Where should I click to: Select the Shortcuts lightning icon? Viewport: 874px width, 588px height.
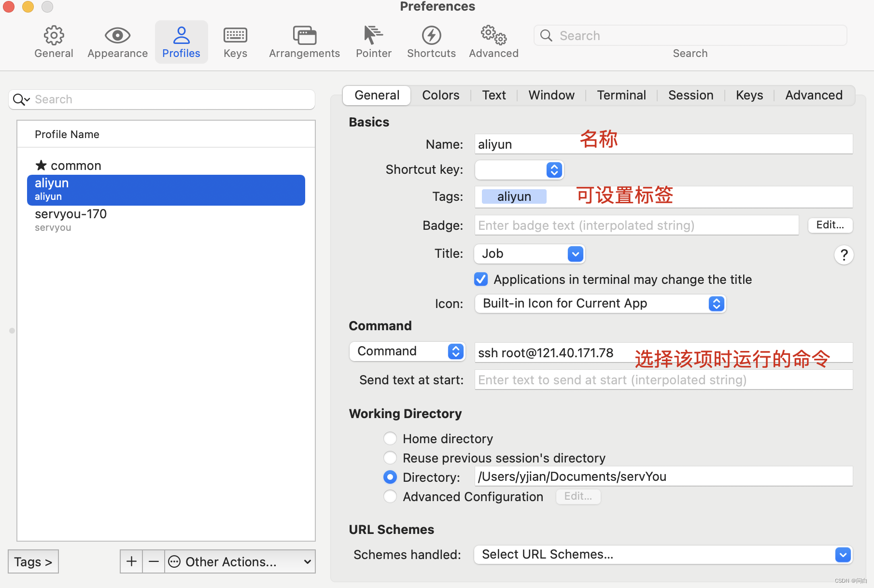coord(431,42)
